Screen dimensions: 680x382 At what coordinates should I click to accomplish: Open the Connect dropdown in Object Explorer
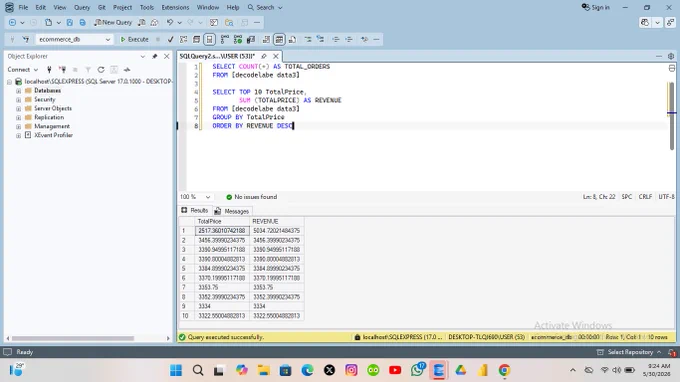[x=23, y=69]
